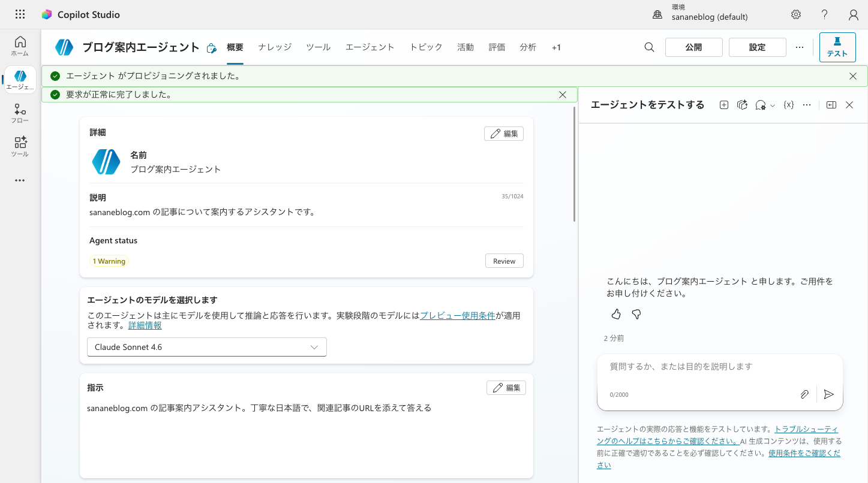868x483 pixels.
Task: Open the environment picker icon
Action: 657,14
